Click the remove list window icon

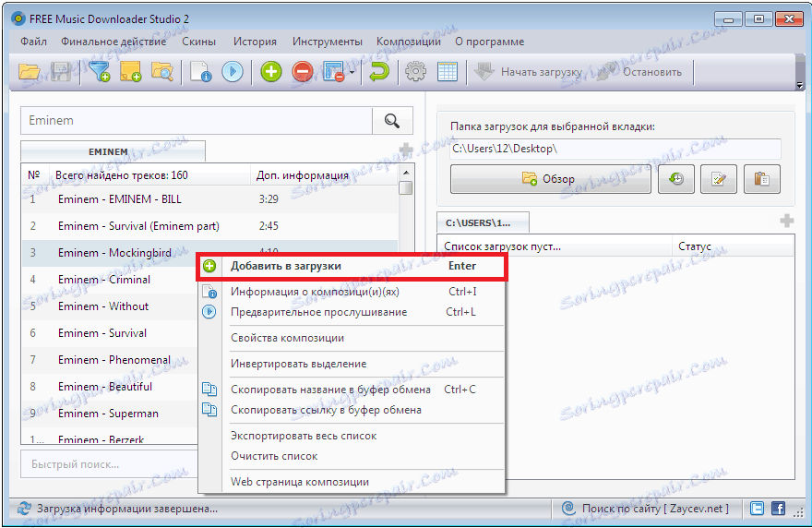point(333,71)
